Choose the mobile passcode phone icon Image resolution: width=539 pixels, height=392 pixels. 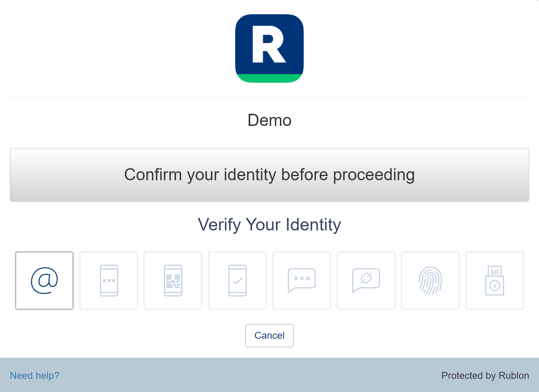(x=109, y=281)
